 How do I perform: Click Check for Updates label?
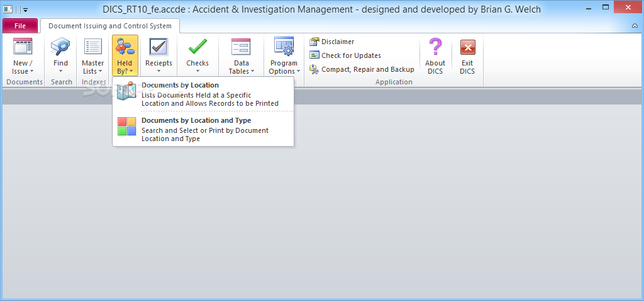(x=351, y=55)
